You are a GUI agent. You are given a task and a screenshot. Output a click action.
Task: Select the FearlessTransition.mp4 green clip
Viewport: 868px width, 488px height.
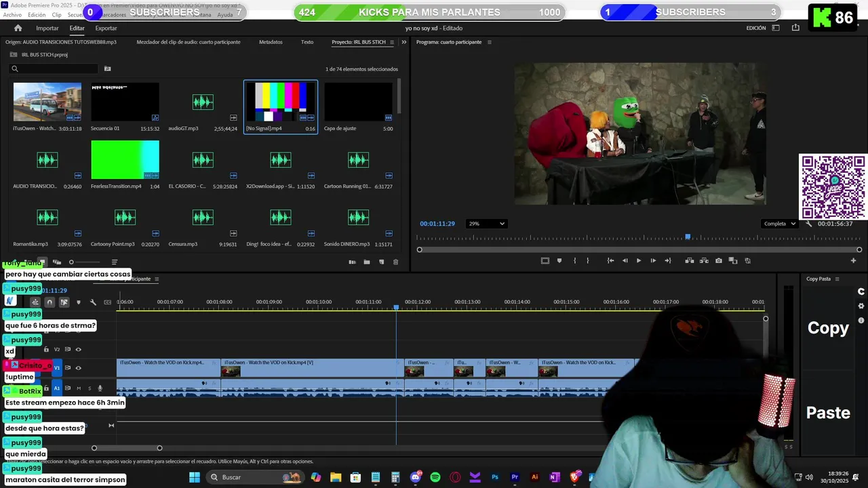pyautogui.click(x=125, y=160)
